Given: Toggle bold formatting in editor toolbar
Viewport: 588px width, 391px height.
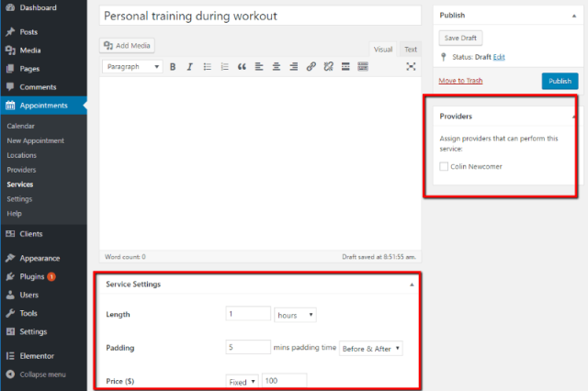Looking at the screenshot, I should (173, 67).
